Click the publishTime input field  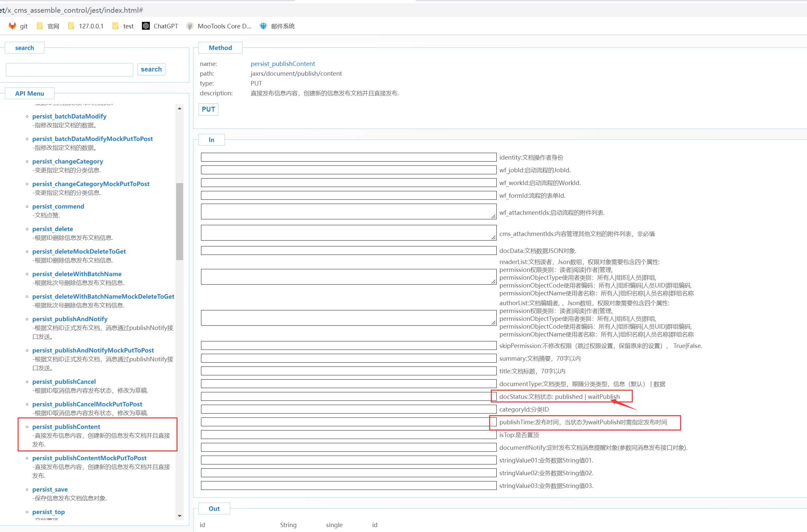coord(346,422)
